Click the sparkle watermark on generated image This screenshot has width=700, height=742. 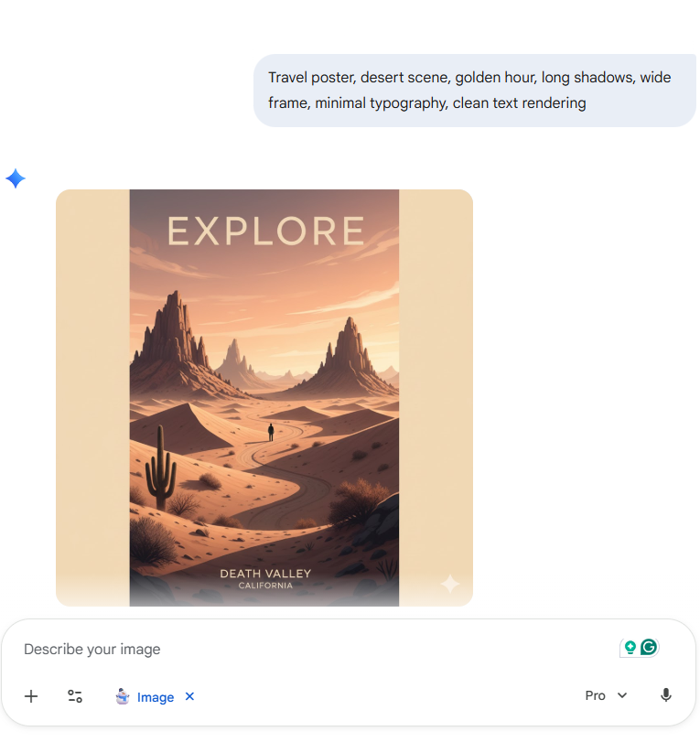[449, 584]
